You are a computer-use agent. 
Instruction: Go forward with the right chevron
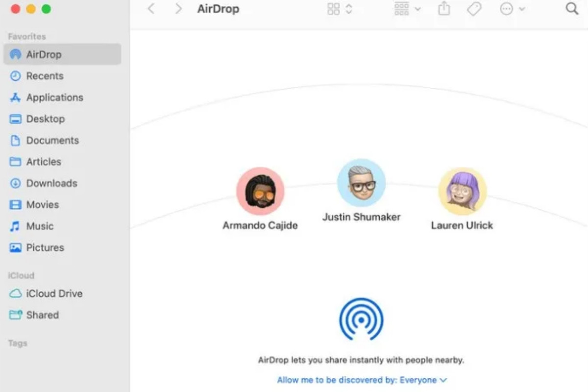(178, 9)
